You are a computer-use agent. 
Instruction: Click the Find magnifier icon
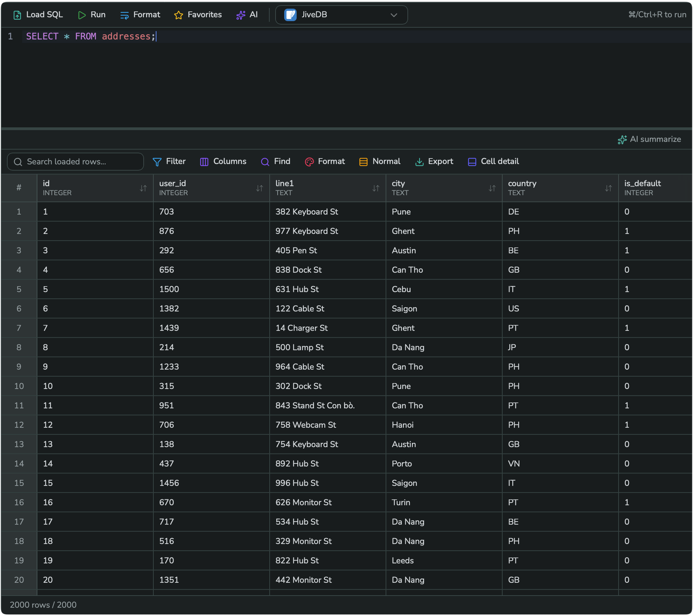[265, 162]
